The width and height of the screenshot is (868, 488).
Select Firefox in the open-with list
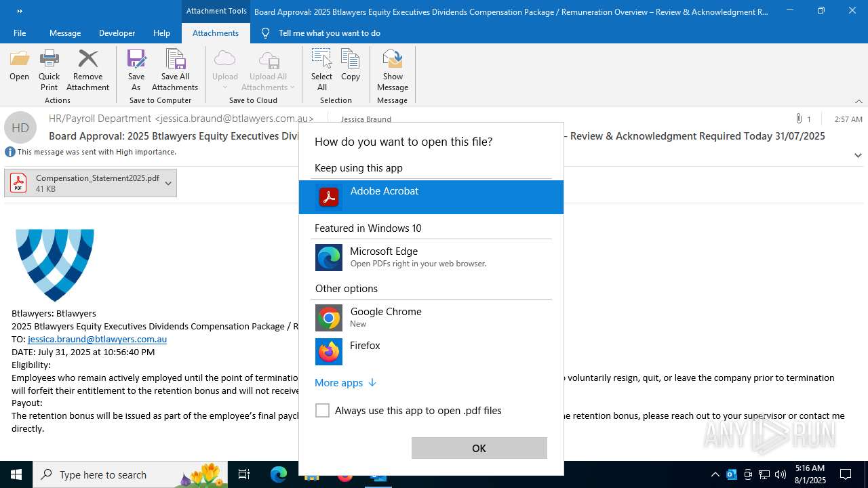[431, 351]
